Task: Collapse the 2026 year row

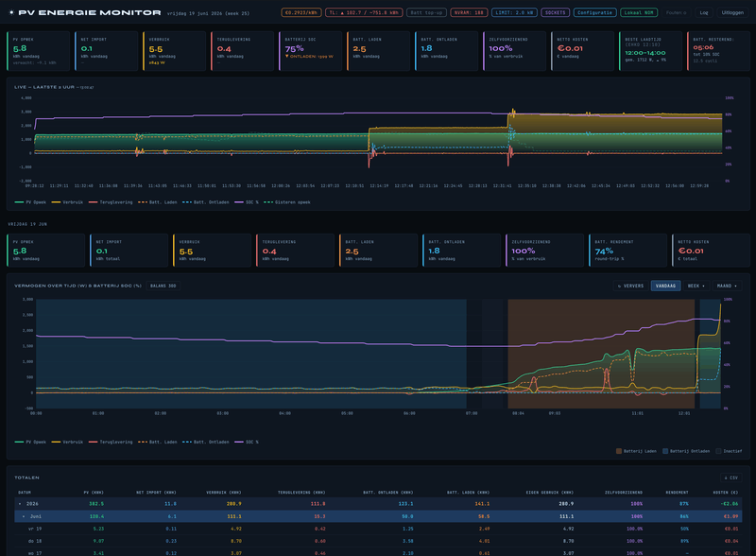Action: (x=20, y=504)
